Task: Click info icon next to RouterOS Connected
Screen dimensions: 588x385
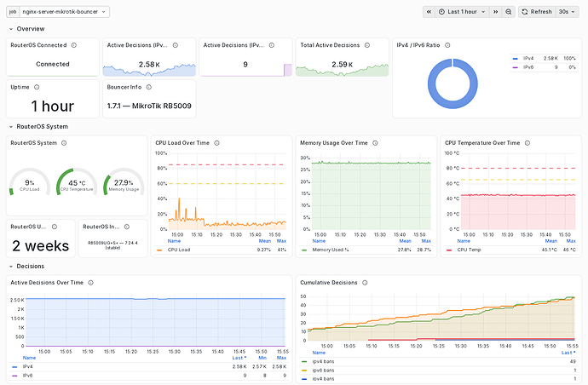Action: (x=74, y=45)
